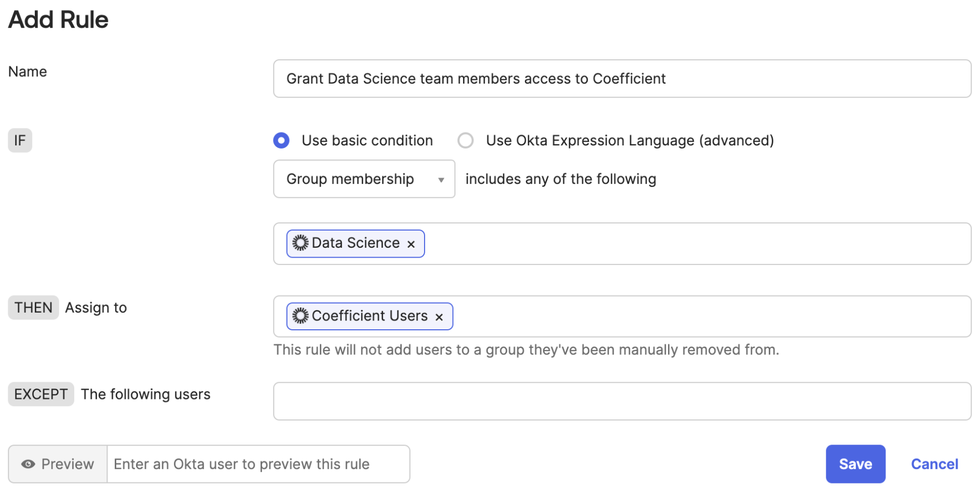Click the rule Name input field
This screenshot has height=496, width=980.
point(622,79)
